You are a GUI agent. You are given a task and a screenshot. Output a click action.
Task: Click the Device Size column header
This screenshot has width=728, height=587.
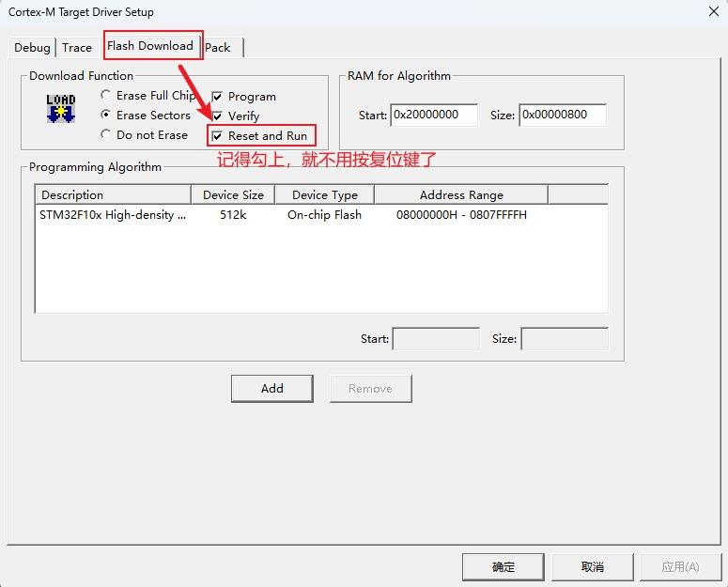(233, 195)
